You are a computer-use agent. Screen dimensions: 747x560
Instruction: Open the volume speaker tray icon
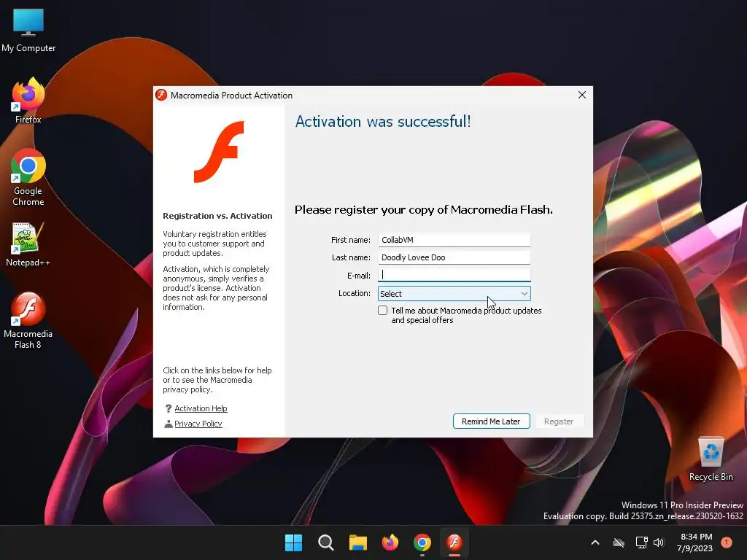[x=659, y=542]
